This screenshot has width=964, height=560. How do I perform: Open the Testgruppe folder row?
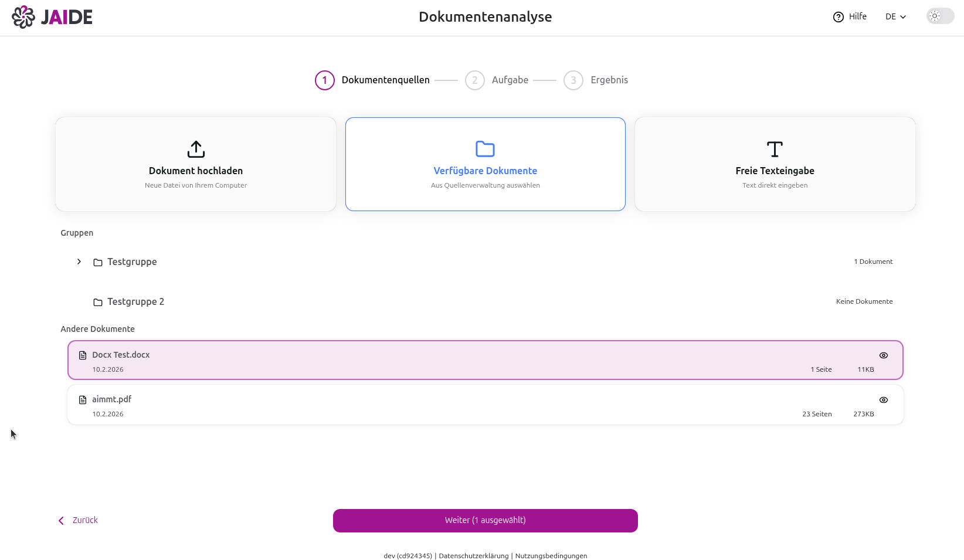[132, 262]
